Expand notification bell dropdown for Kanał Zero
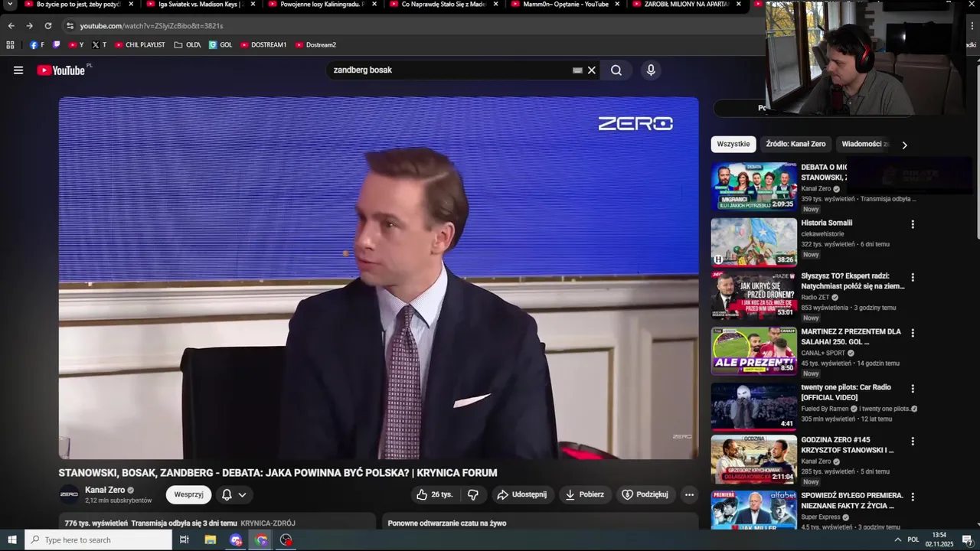980x551 pixels. coord(242,495)
